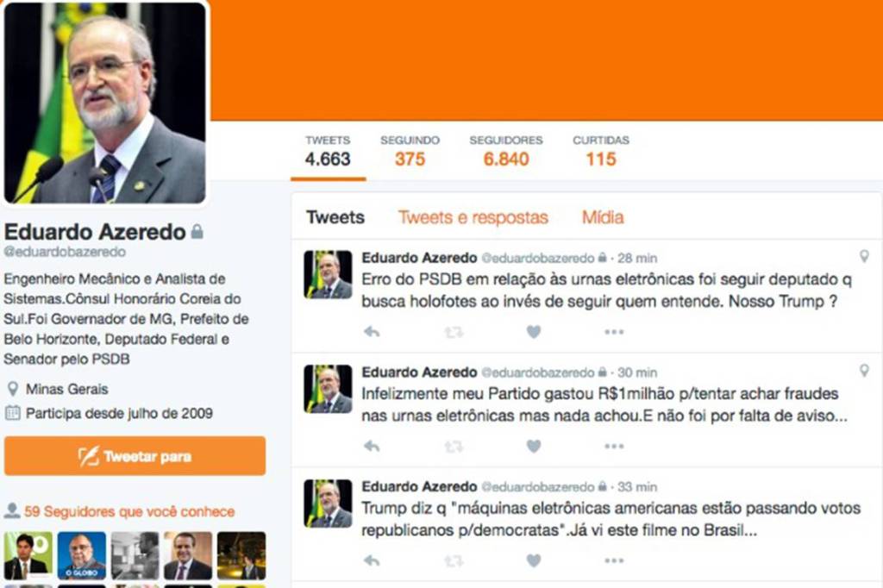
Task: Like the 28 min tweet
Action: [x=534, y=332]
